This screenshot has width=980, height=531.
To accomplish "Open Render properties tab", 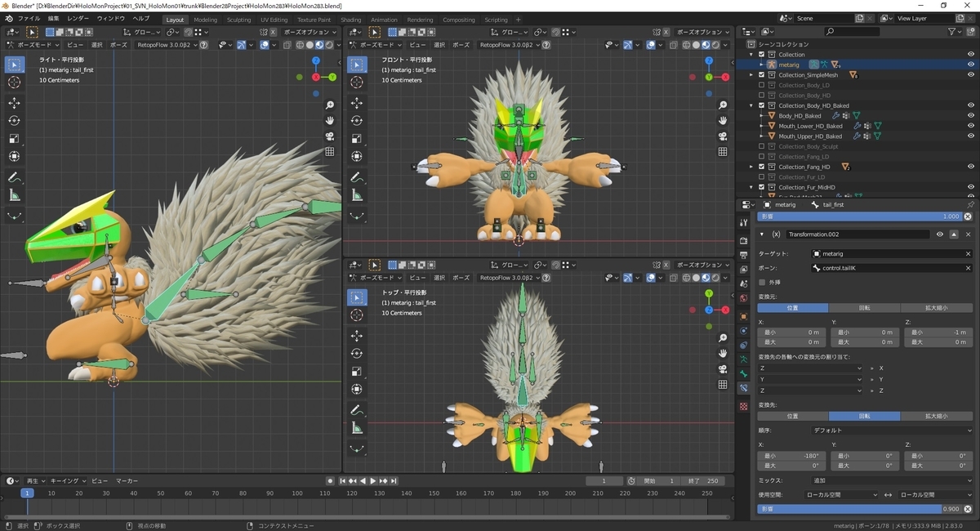I will [x=743, y=242].
